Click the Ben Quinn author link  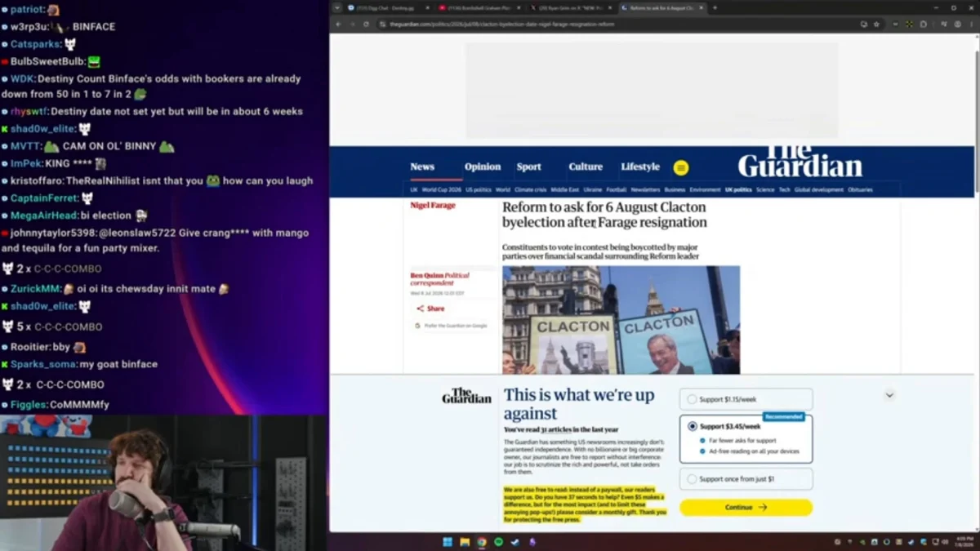(426, 276)
